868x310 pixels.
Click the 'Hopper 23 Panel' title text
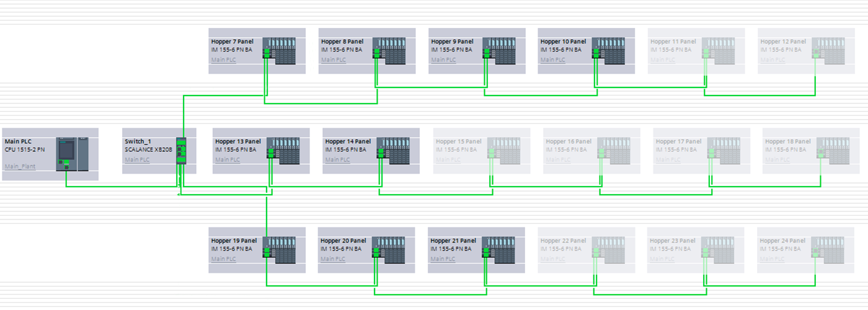point(673,241)
